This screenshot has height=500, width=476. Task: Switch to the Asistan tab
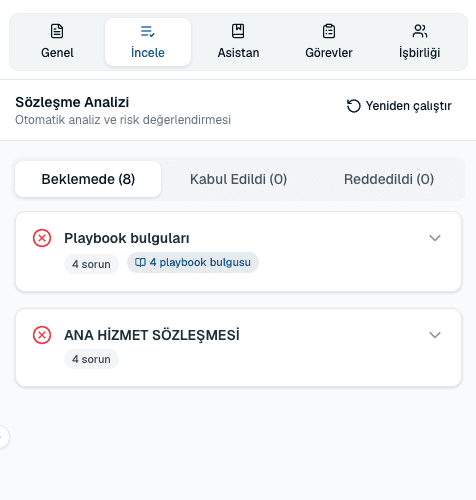[238, 42]
